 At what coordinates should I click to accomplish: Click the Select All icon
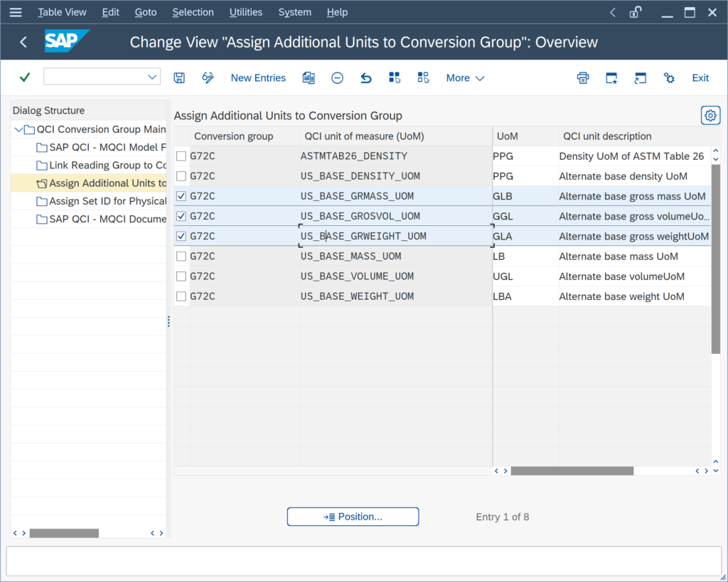click(395, 78)
